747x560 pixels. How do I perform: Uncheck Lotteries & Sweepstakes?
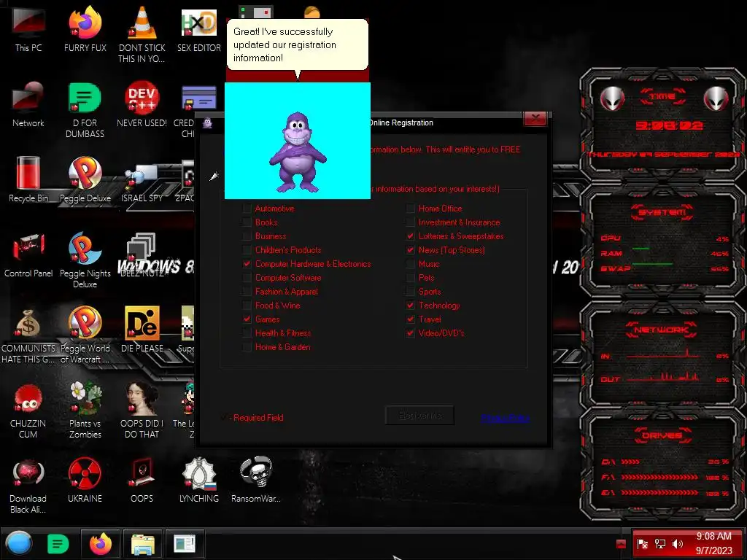coord(410,236)
